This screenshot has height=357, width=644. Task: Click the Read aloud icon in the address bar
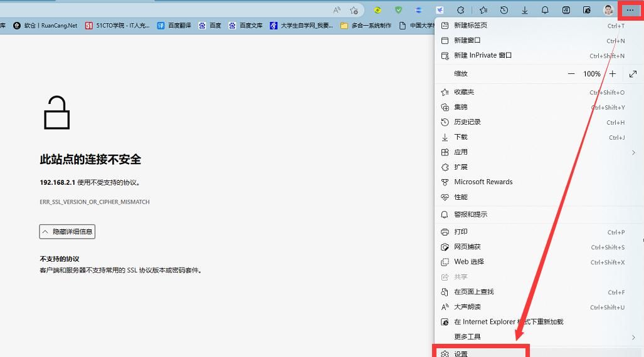click(x=337, y=10)
